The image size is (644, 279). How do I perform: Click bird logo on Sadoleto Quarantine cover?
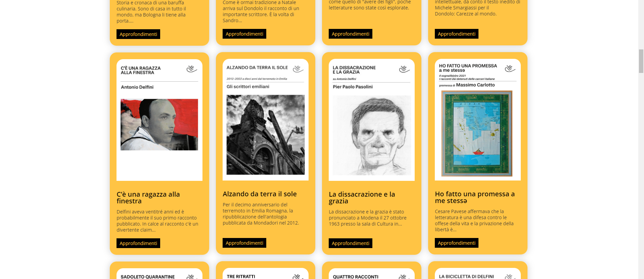coord(192,277)
